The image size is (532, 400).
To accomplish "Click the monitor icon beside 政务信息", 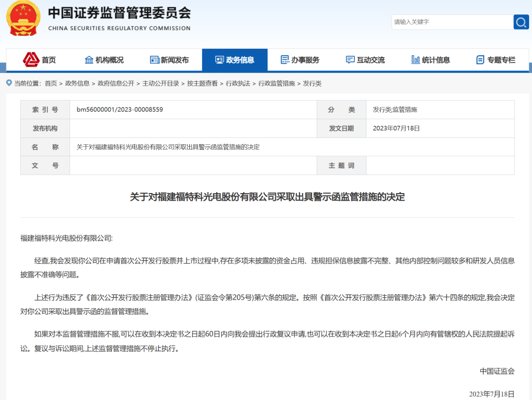I will [220, 60].
